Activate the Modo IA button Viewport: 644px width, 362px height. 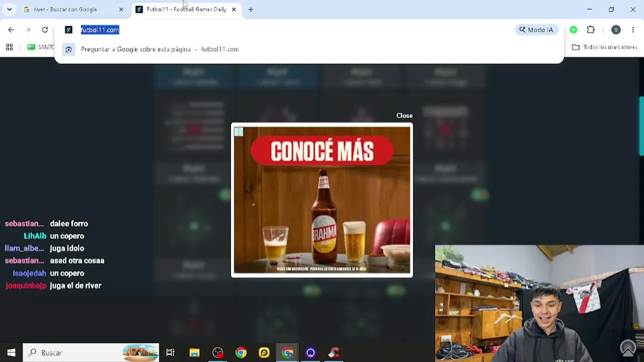pyautogui.click(x=536, y=30)
